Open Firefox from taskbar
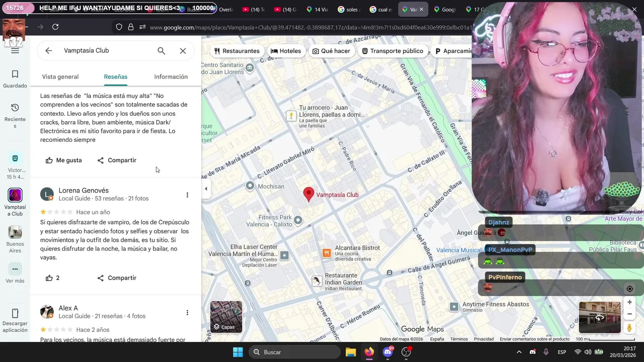Image resolution: width=644 pixels, height=362 pixels. 369,352
